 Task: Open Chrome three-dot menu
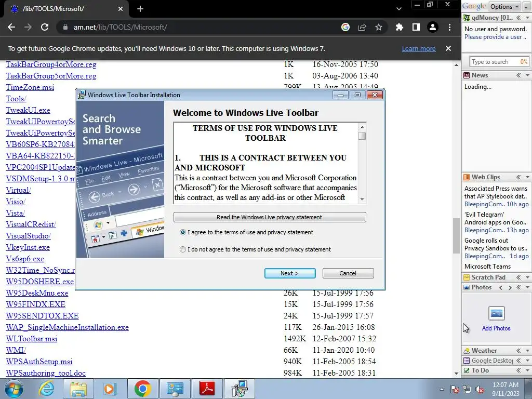pyautogui.click(x=449, y=27)
